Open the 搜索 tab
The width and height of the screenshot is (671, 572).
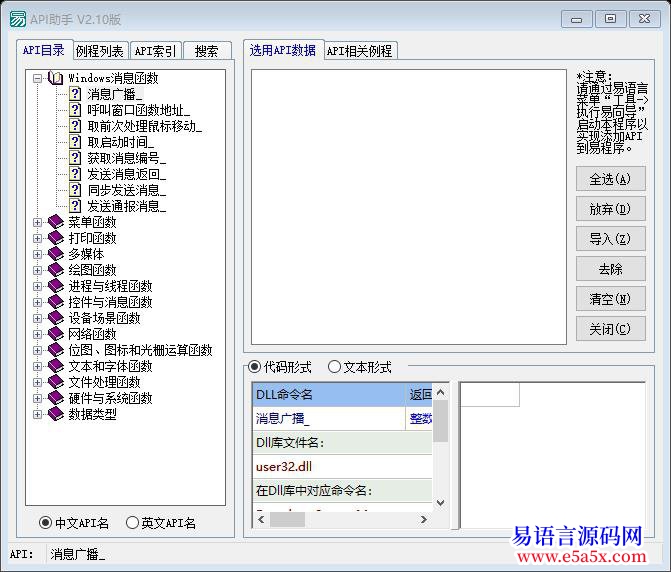click(x=207, y=51)
